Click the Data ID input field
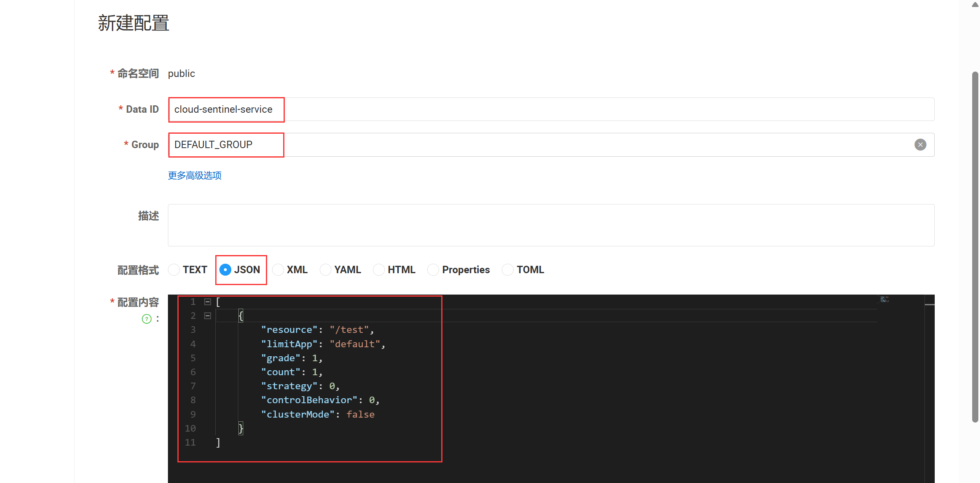980x483 pixels. [x=552, y=109]
